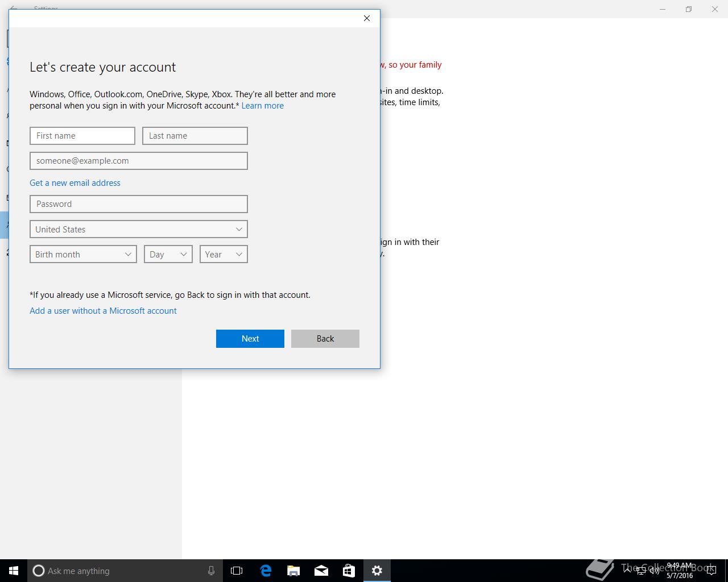Click Add a user without a Microsoft account

point(103,311)
